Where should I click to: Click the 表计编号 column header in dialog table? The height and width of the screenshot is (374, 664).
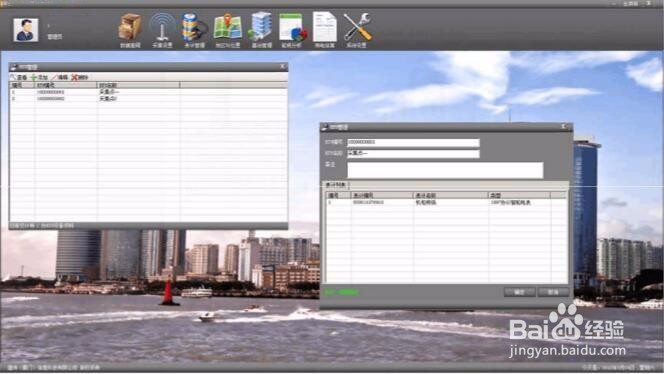[382, 195]
